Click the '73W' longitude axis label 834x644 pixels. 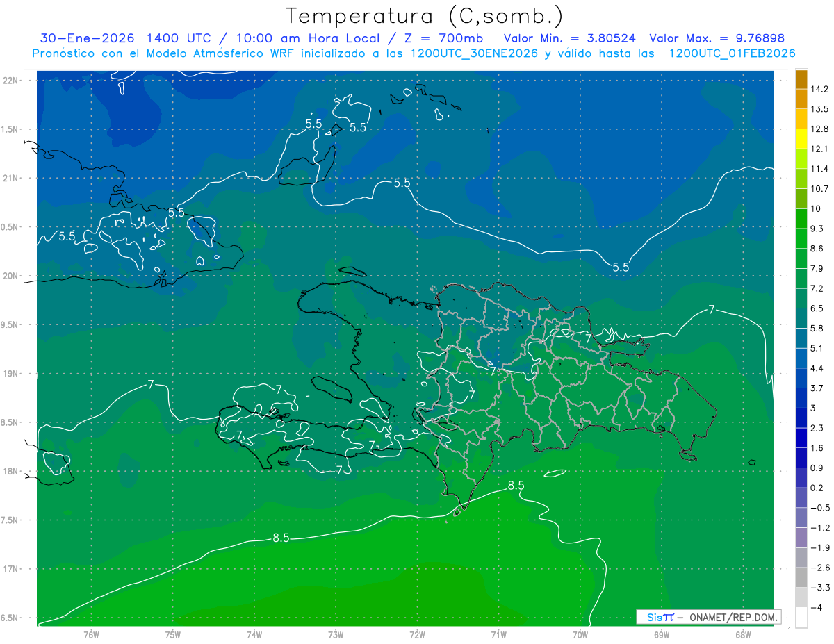click(336, 635)
